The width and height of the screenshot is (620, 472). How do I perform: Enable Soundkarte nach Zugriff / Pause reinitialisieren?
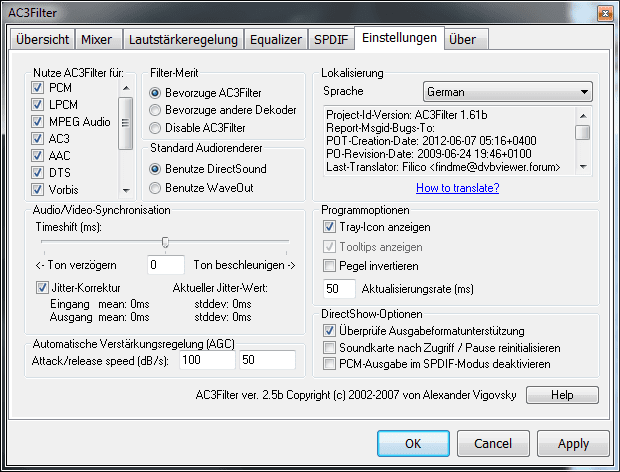coord(329,347)
